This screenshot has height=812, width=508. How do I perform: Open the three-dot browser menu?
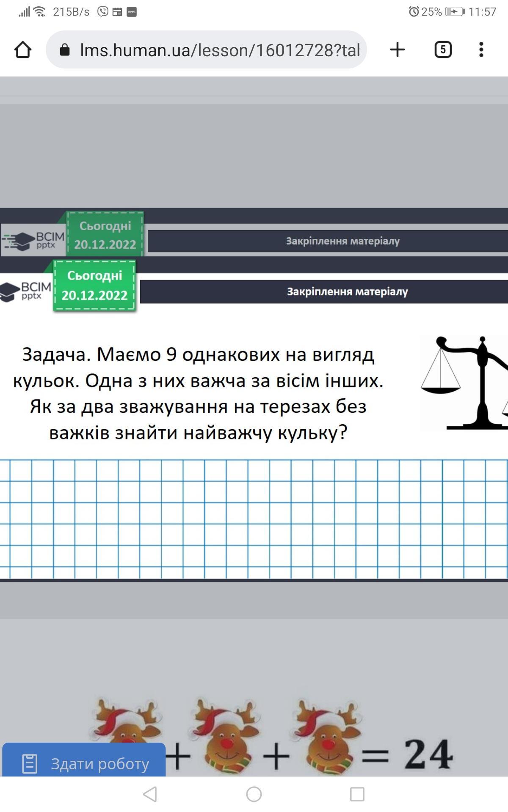481,49
